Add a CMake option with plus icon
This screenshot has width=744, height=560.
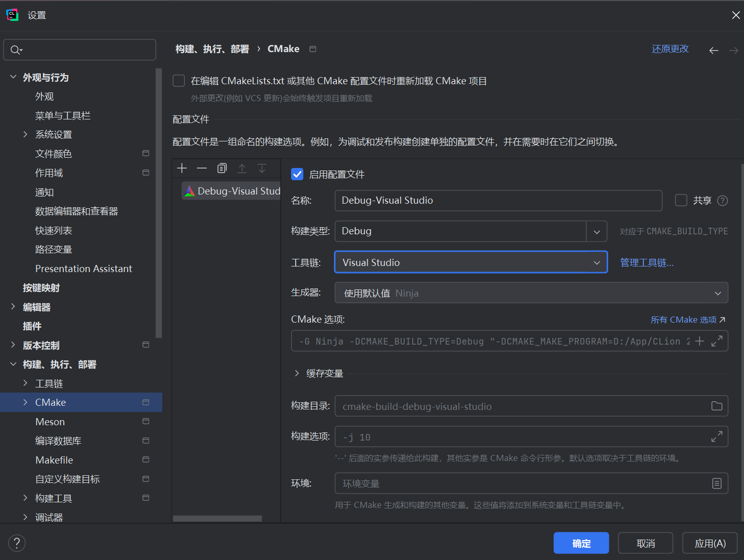point(700,341)
